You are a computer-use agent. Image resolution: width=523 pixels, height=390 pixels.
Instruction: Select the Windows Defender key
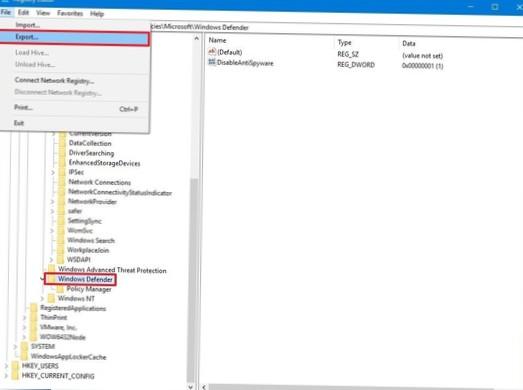[x=85, y=279]
